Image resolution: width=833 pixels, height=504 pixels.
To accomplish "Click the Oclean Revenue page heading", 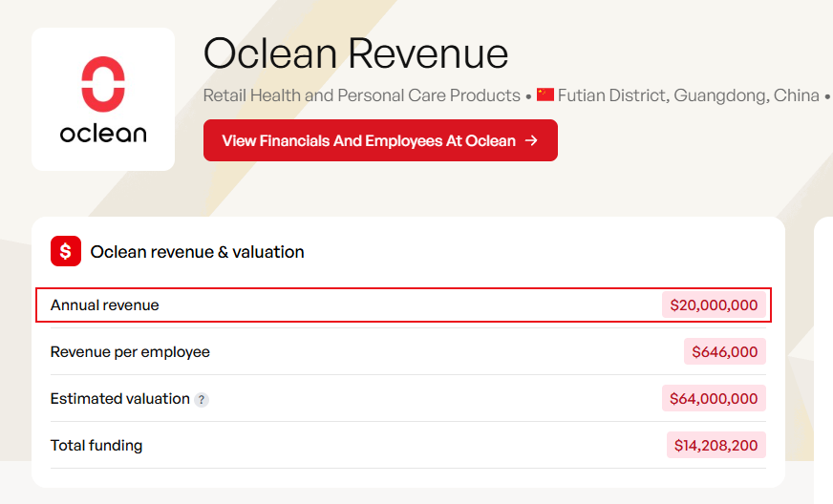I will (x=356, y=53).
